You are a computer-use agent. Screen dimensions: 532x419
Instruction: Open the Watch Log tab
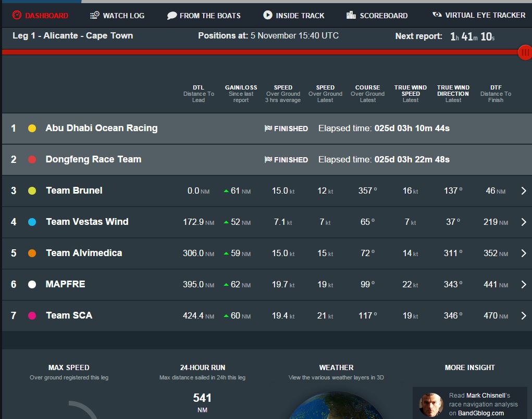(117, 15)
